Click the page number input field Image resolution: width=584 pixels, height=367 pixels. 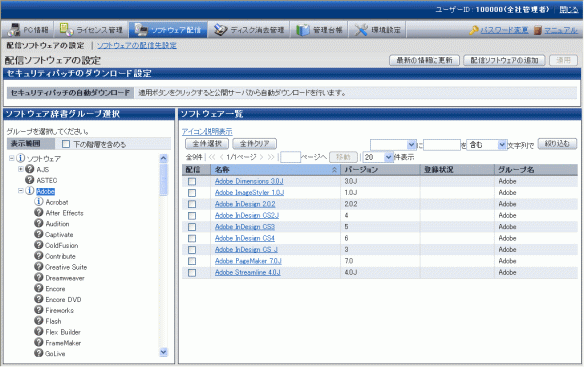290,157
